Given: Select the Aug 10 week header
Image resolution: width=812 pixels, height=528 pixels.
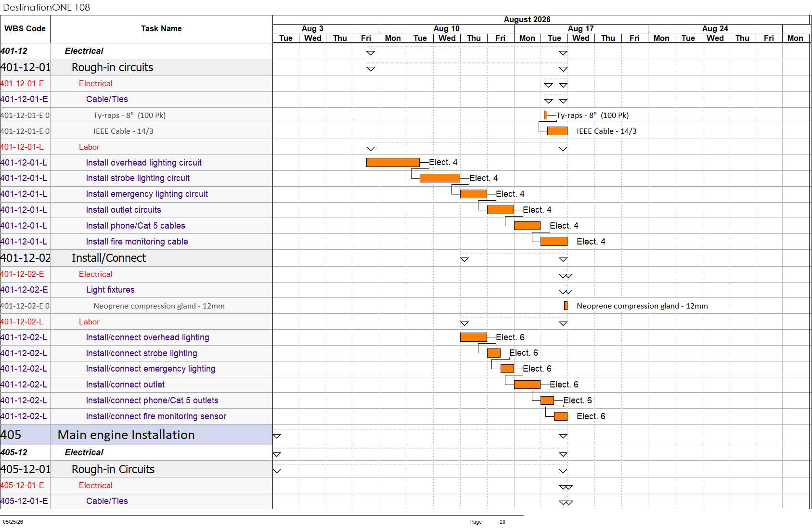Looking at the screenshot, I should [x=447, y=29].
